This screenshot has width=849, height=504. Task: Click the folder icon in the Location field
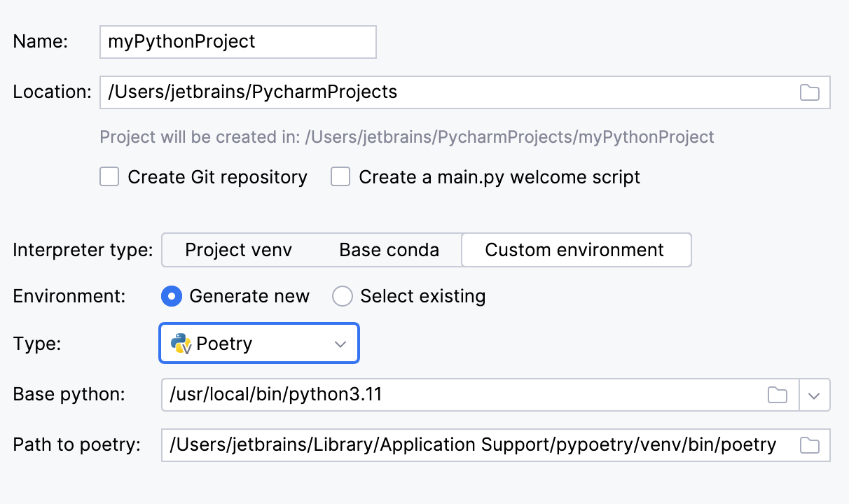(x=810, y=92)
